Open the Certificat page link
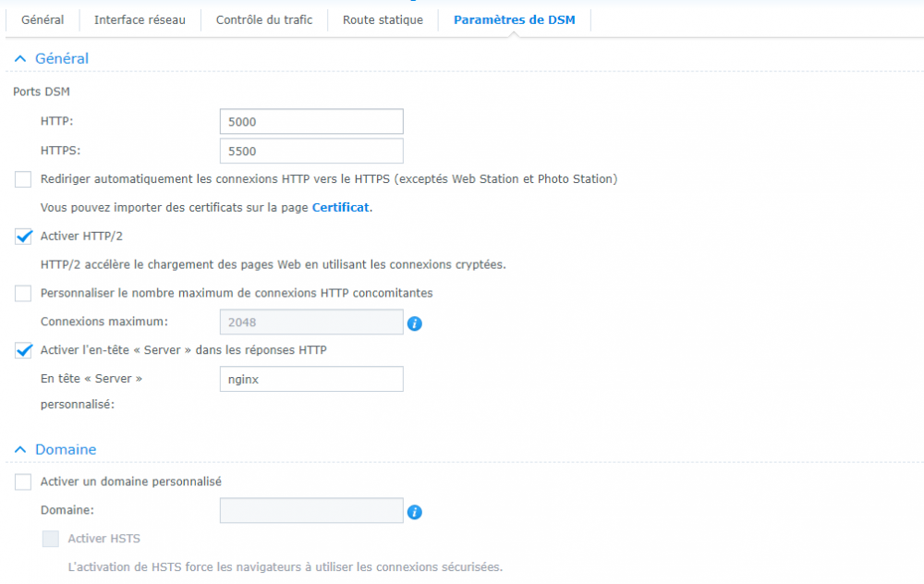 click(x=340, y=208)
